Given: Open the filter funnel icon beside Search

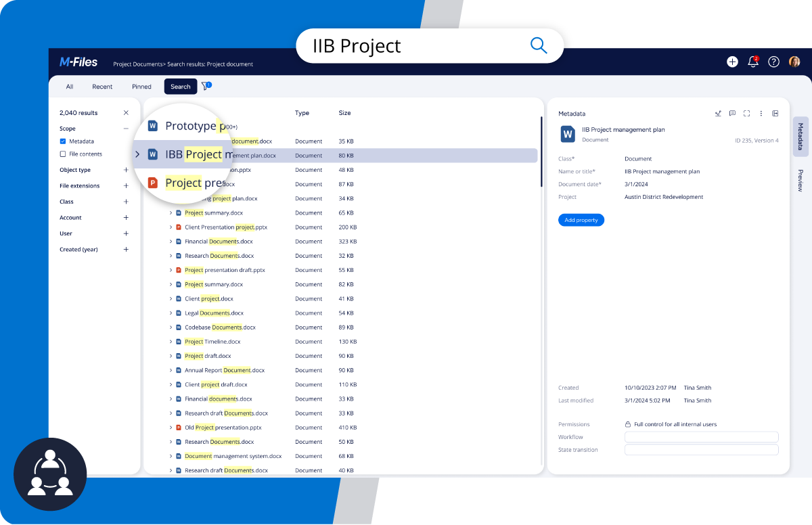Looking at the screenshot, I should [206, 86].
